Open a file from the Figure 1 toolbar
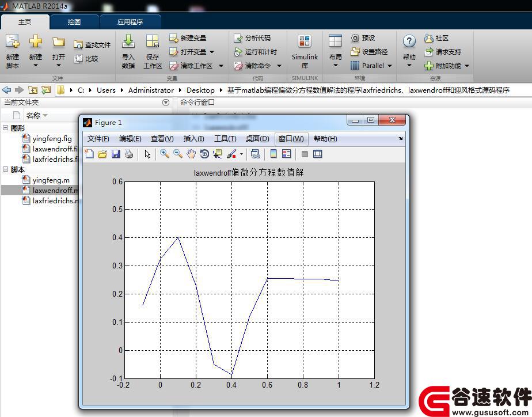This screenshot has width=532, height=417. point(102,154)
